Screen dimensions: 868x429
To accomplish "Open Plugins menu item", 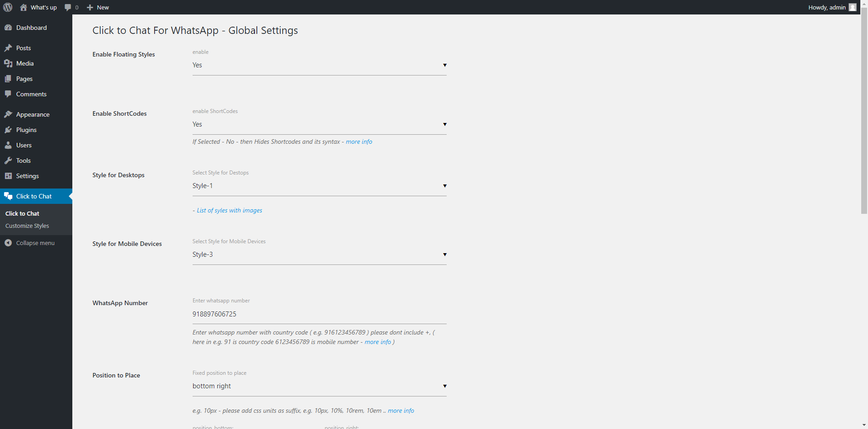I will click(36, 130).
